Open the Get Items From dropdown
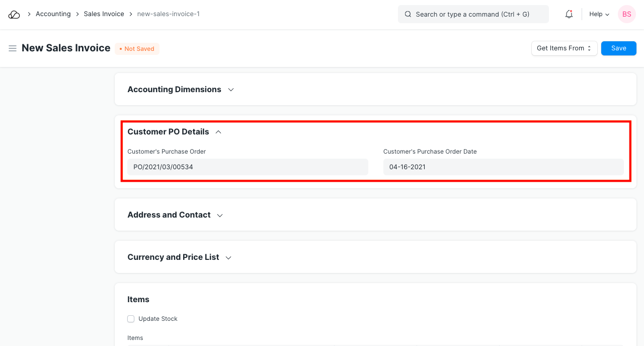 [564, 48]
